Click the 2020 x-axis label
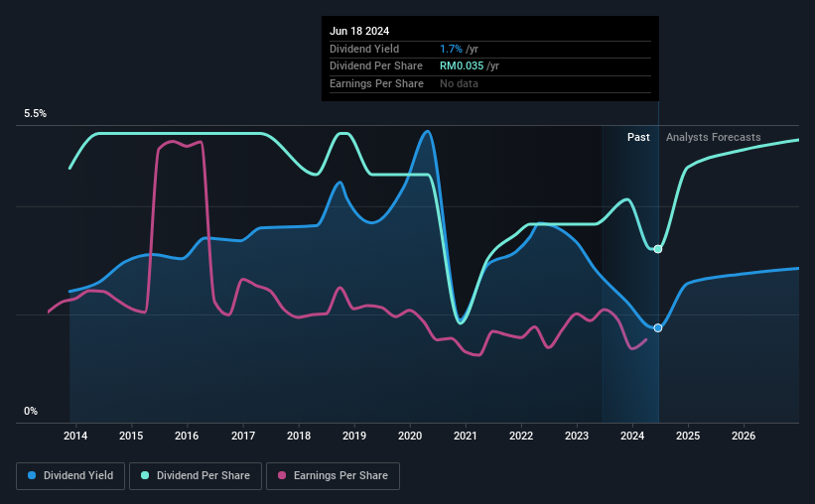 coord(410,436)
